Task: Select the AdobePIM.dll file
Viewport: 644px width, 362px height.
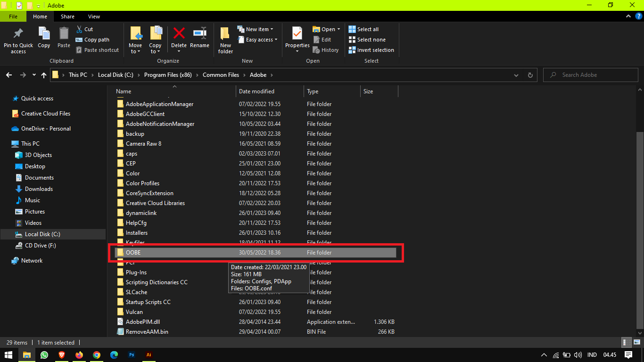Action: coord(255,322)
